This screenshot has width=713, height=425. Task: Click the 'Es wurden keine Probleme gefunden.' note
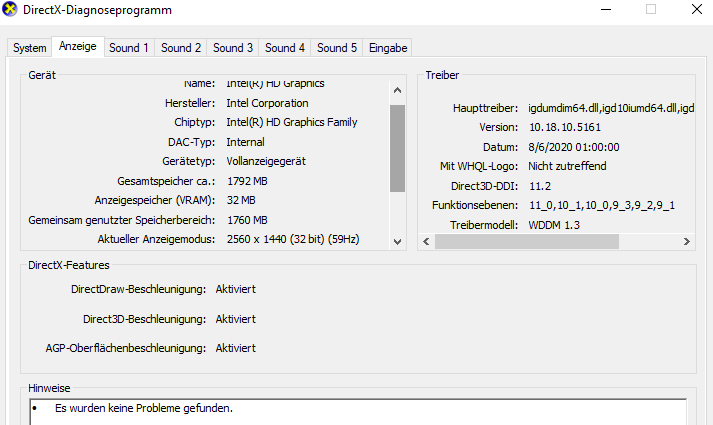(x=144, y=408)
